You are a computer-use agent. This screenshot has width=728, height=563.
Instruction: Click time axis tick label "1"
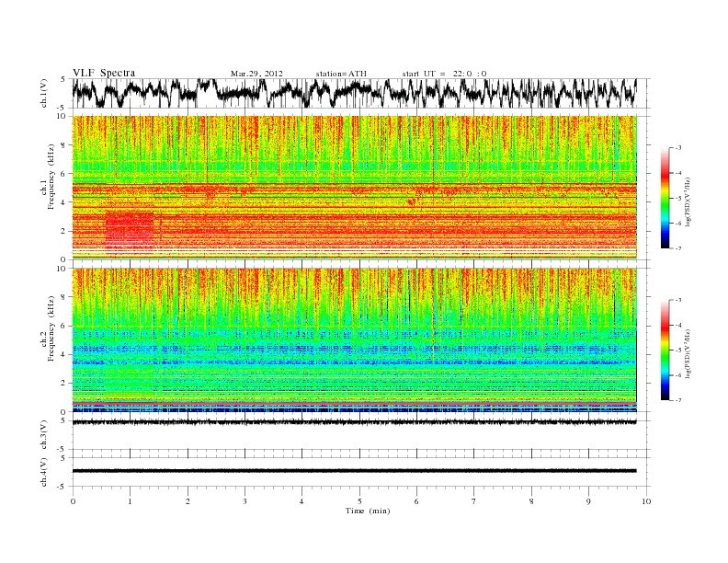(x=130, y=501)
